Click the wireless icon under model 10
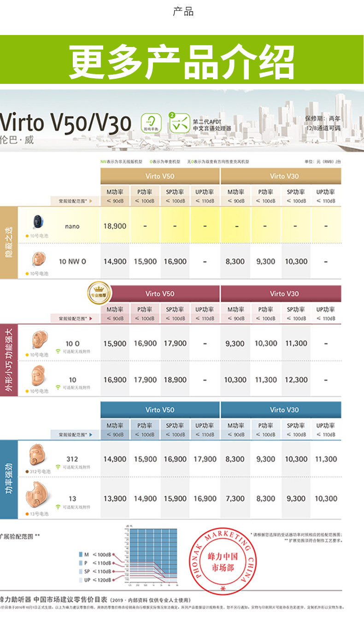The image size is (364, 617). click(58, 388)
